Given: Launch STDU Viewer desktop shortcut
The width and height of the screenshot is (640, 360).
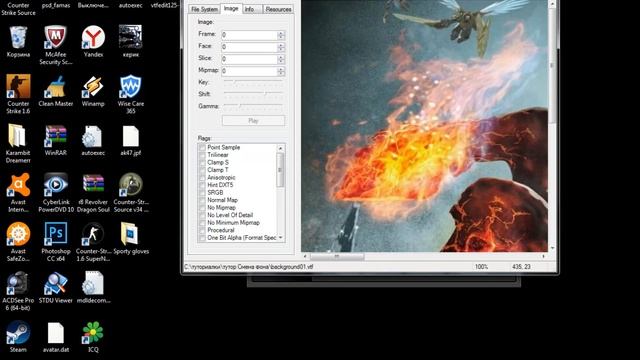Looking at the screenshot, I should (56, 288).
